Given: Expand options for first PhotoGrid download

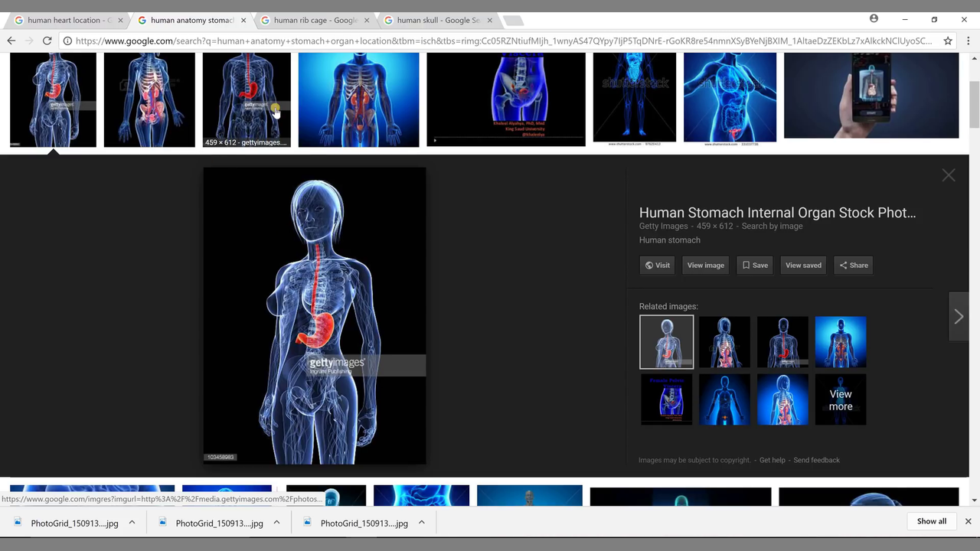Looking at the screenshot, I should click(132, 523).
